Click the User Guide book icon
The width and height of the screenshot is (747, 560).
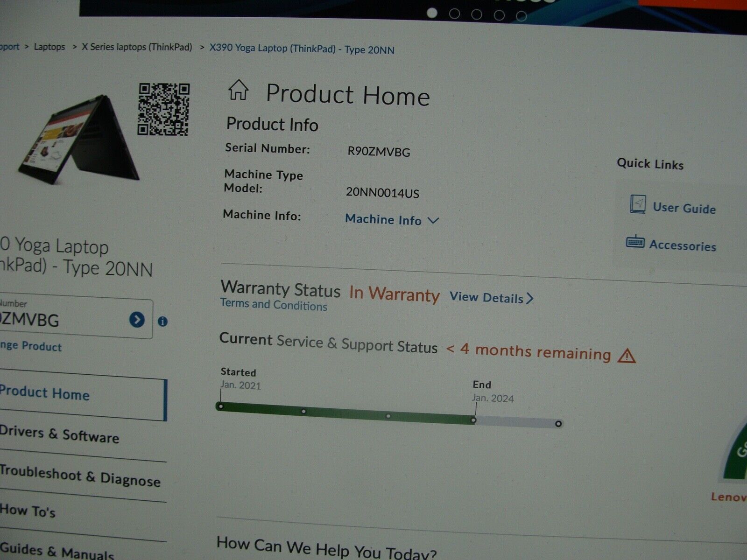tap(638, 204)
